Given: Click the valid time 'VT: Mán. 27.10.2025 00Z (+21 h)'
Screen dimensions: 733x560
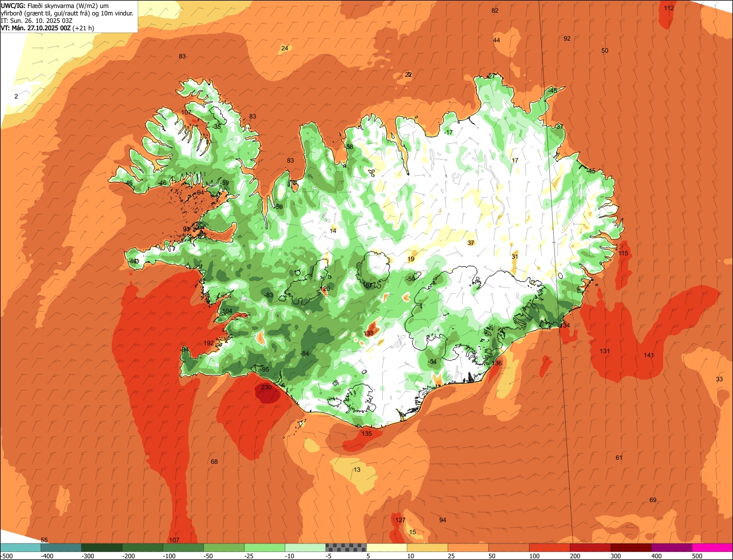Looking at the screenshot, I should 48,28.
